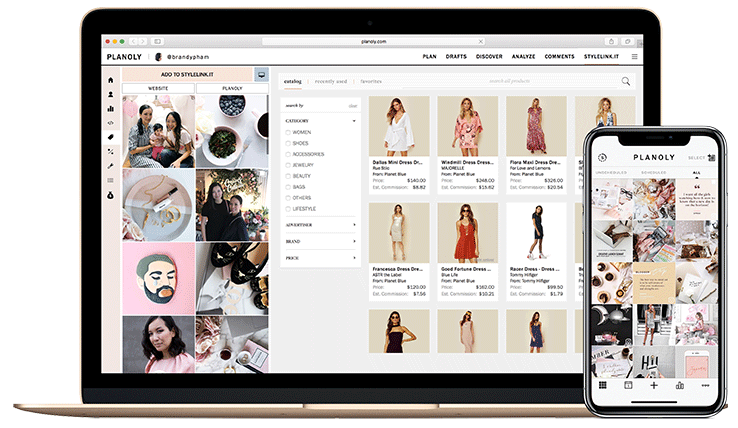Open the DRAFTS menu item
The width and height of the screenshot is (738, 428).
pos(456,57)
